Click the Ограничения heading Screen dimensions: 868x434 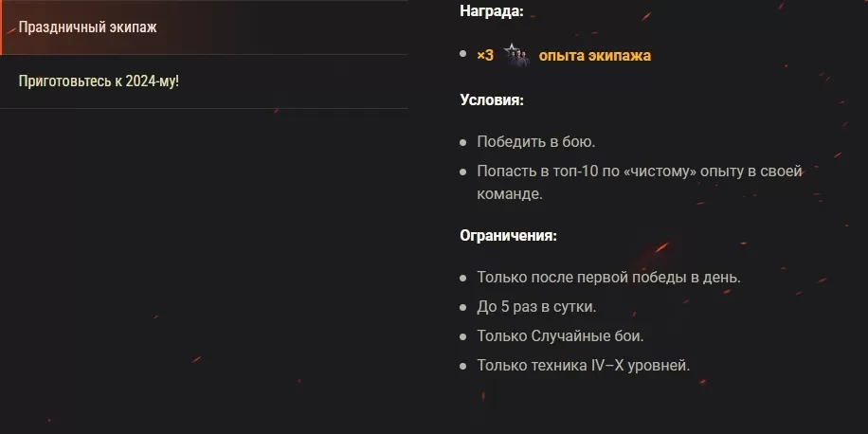click(508, 235)
